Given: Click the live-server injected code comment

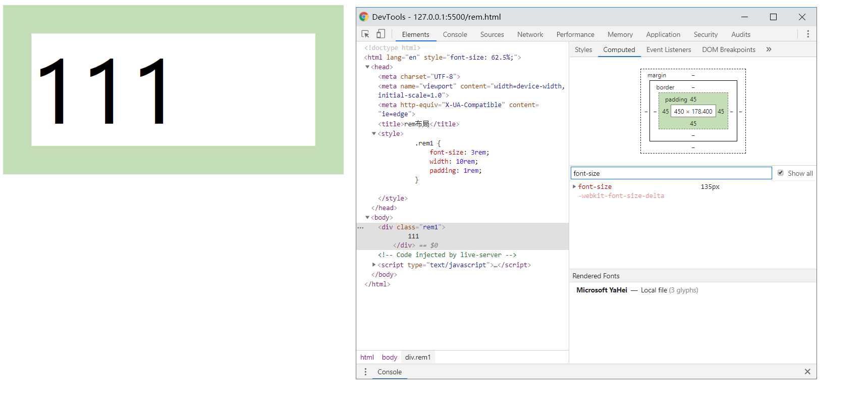Looking at the screenshot, I should point(447,255).
